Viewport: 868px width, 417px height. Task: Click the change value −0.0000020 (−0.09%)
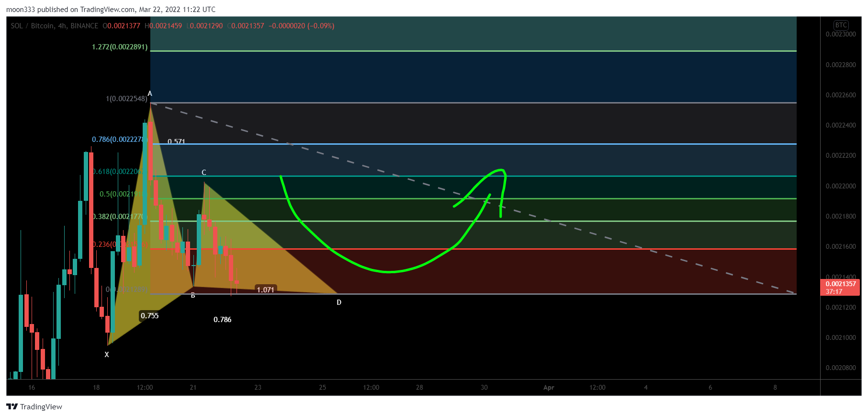click(x=302, y=26)
